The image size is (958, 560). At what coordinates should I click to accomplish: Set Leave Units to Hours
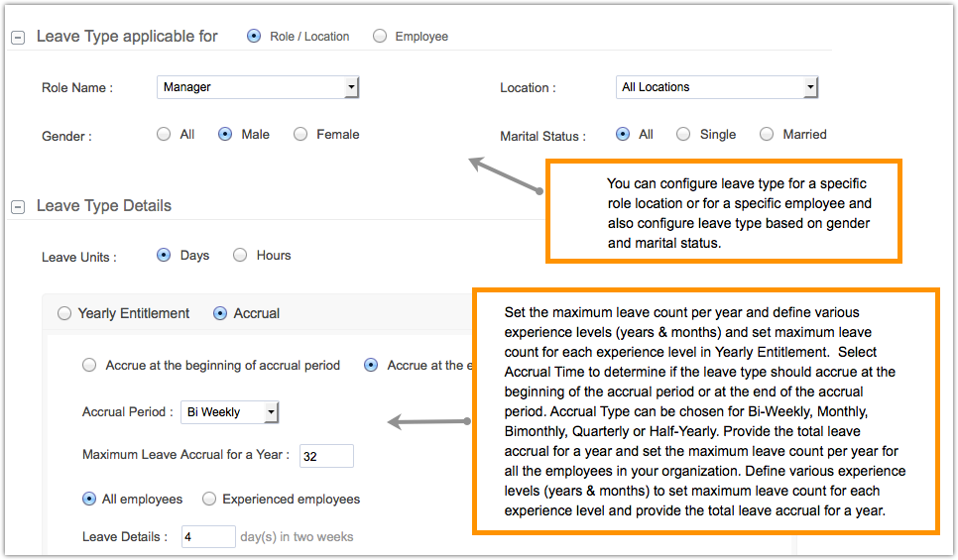[240, 255]
